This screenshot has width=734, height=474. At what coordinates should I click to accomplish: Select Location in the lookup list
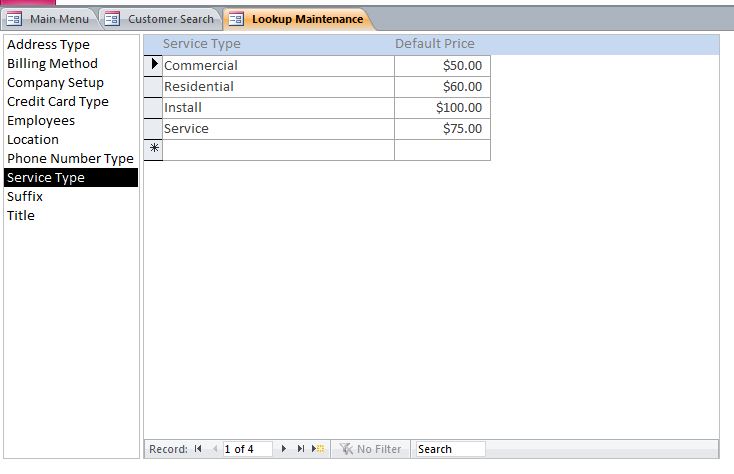(x=71, y=139)
